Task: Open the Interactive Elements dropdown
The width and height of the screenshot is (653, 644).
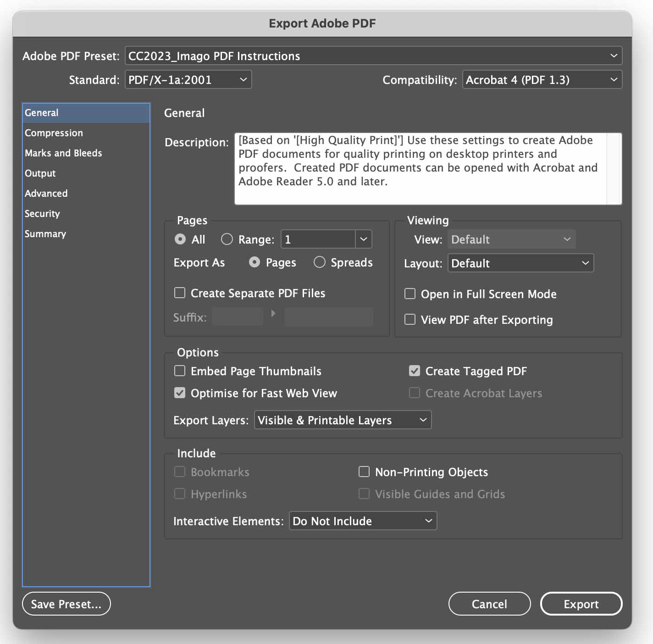Action: pos(363,521)
